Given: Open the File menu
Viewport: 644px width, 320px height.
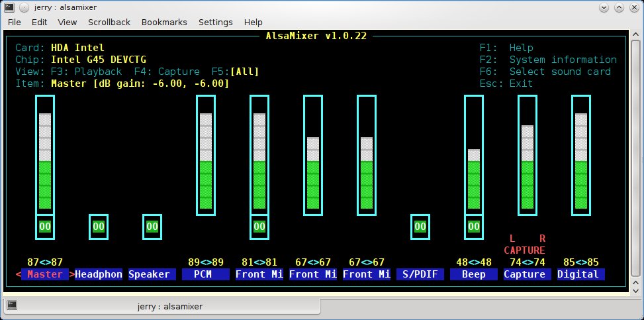Looking at the screenshot, I should pyautogui.click(x=16, y=22).
